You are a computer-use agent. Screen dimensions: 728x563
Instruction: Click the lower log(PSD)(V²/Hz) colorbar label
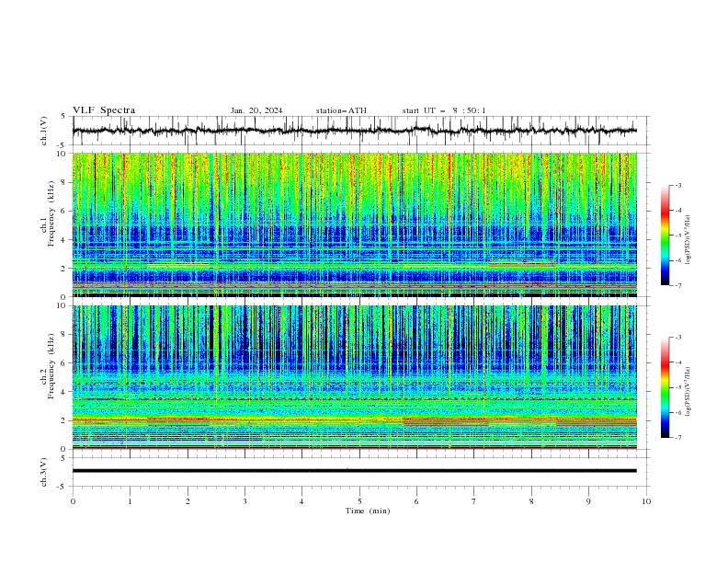click(x=688, y=392)
